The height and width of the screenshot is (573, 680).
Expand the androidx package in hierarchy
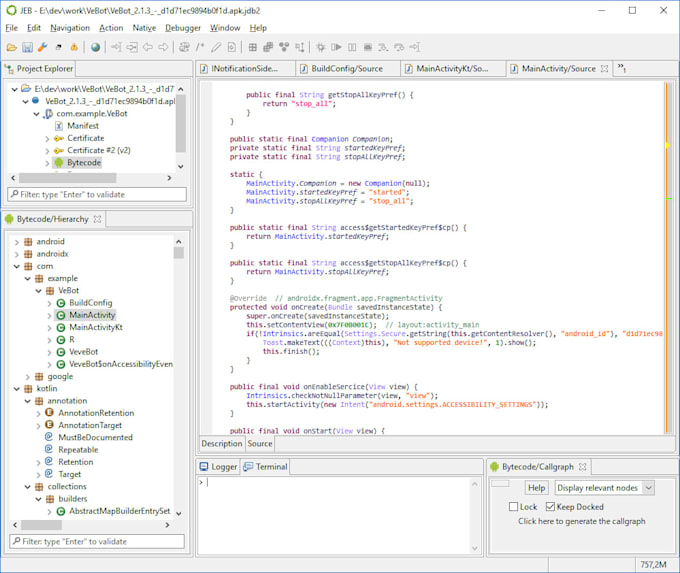pyautogui.click(x=16, y=254)
